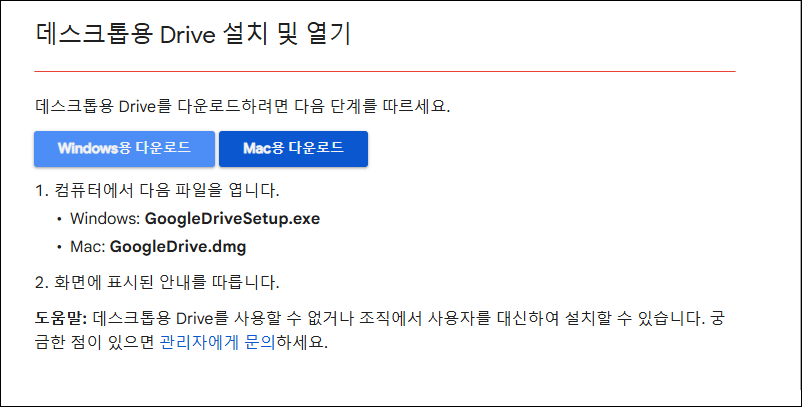
Task: Click the bold 도움말: label
Action: click(61, 319)
